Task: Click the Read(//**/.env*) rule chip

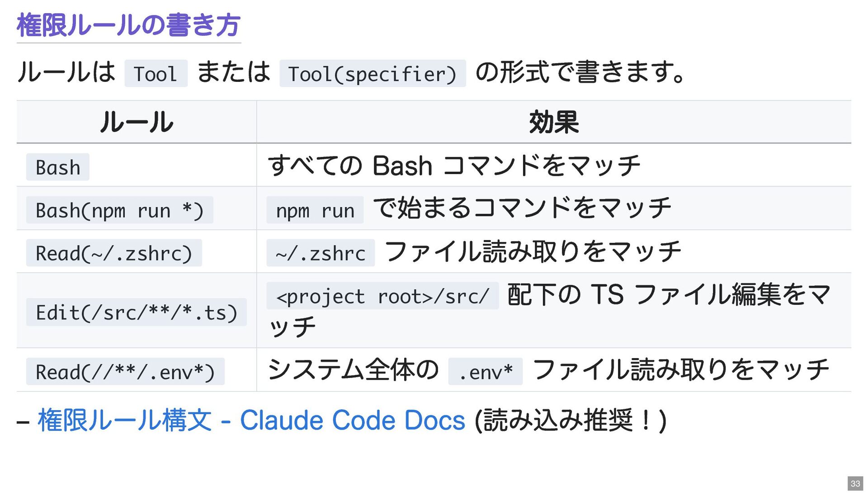Action: [x=125, y=372]
